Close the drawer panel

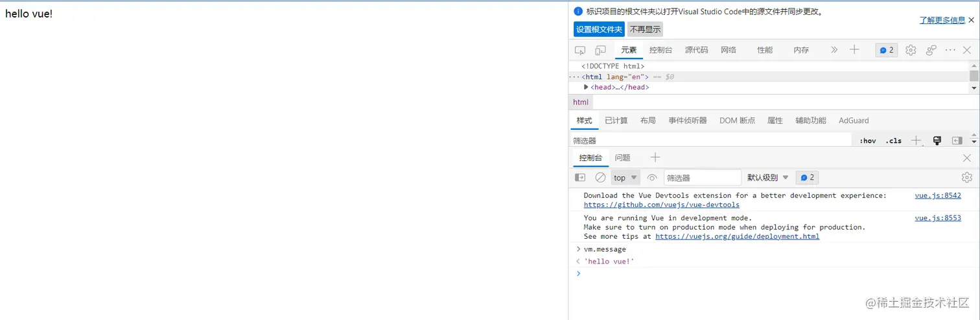[967, 158]
